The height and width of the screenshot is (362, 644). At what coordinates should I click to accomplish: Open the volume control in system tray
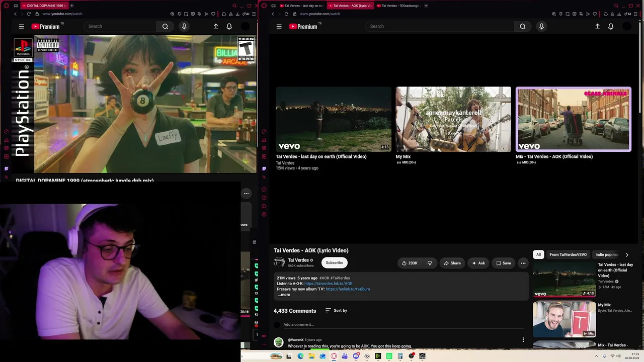pyautogui.click(x=619, y=356)
